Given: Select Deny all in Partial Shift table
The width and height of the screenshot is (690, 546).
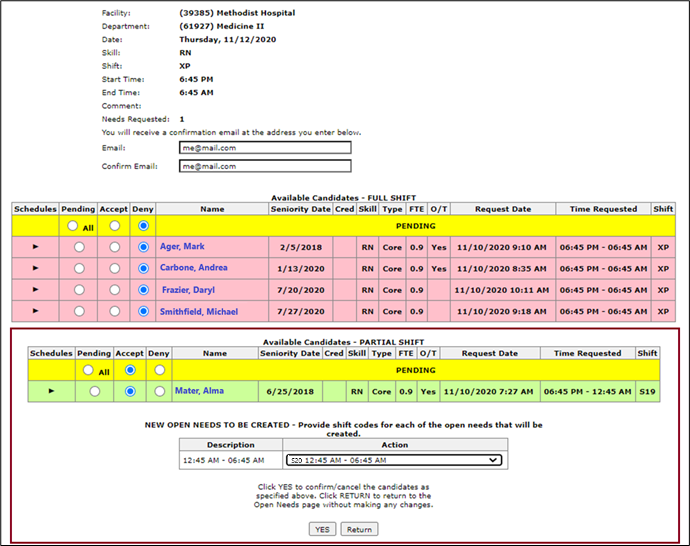Looking at the screenshot, I should tap(159, 370).
